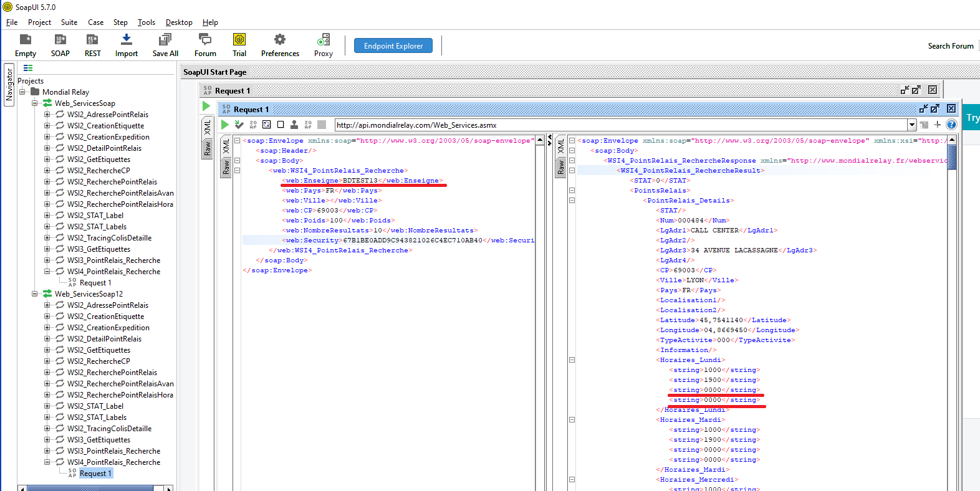This screenshot has height=491, width=980.
Task: Maximize the outer Request 1 frame
Action: (916, 90)
